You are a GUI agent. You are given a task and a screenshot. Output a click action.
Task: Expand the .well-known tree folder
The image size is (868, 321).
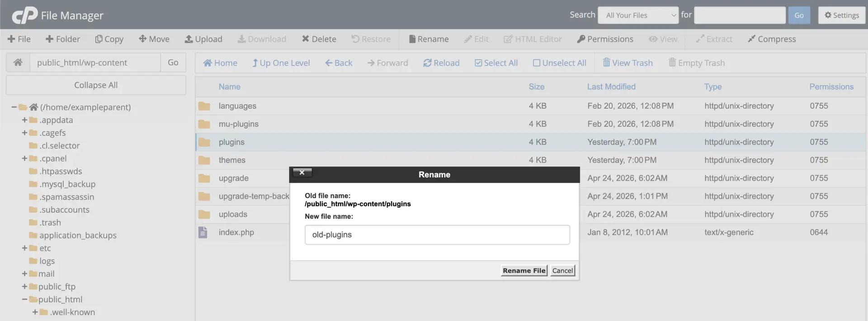35,312
